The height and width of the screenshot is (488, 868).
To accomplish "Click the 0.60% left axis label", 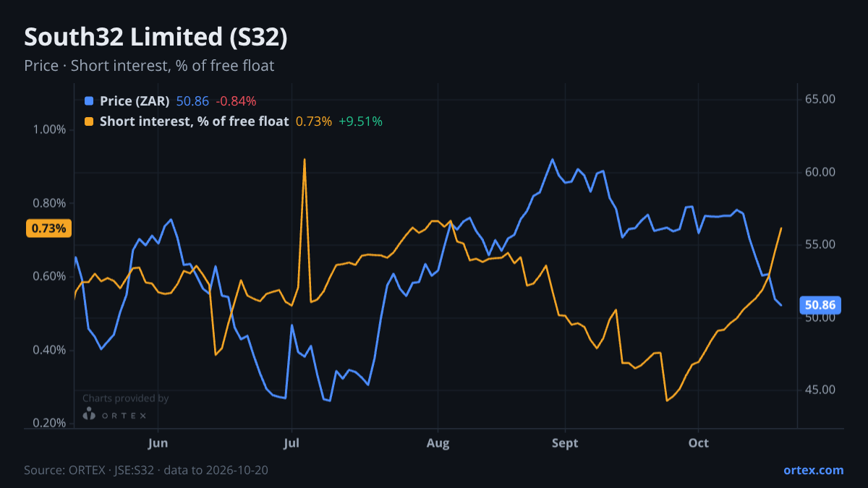I will click(x=50, y=276).
